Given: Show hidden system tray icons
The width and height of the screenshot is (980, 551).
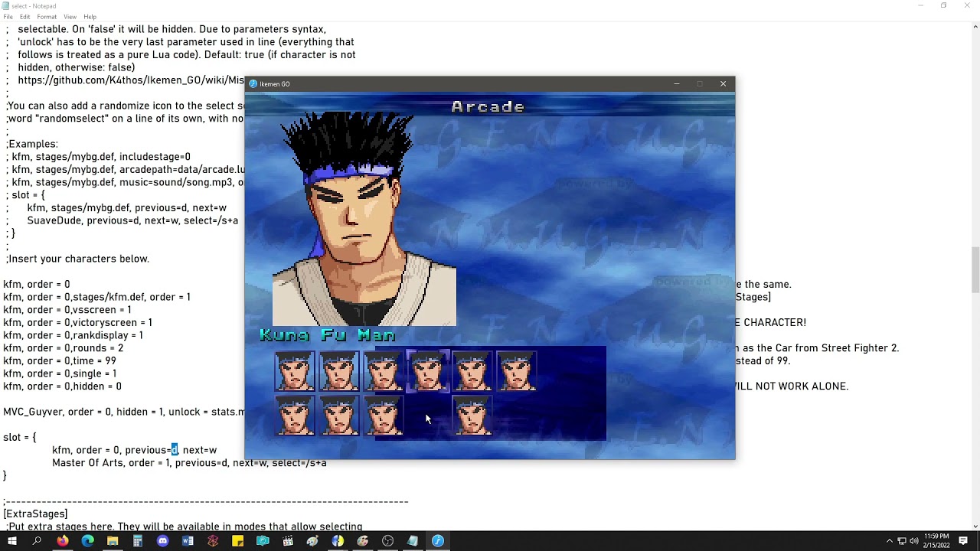Looking at the screenshot, I should click(889, 541).
